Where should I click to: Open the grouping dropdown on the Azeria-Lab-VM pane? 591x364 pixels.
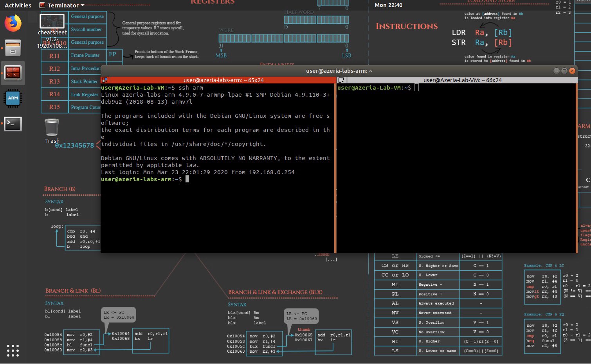tap(341, 80)
